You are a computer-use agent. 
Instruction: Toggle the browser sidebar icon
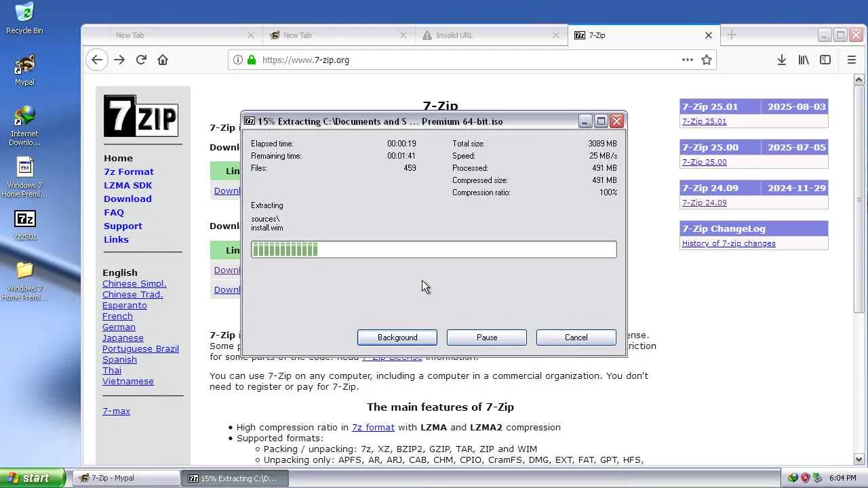(825, 60)
